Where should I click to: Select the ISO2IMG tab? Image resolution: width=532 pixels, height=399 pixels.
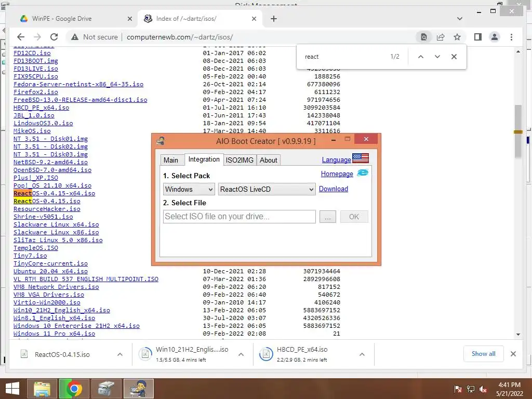(x=240, y=160)
